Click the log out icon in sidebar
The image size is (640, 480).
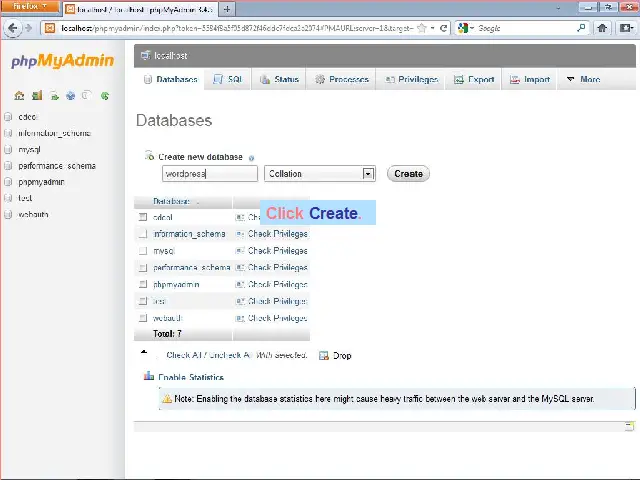click(37, 96)
